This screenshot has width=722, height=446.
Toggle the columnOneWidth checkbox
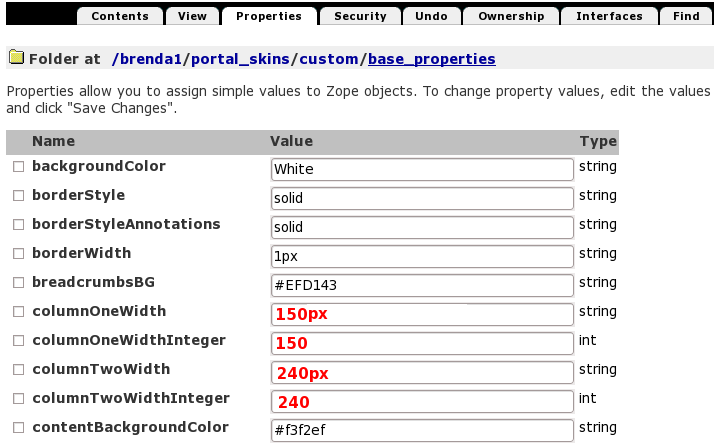pyautogui.click(x=18, y=313)
